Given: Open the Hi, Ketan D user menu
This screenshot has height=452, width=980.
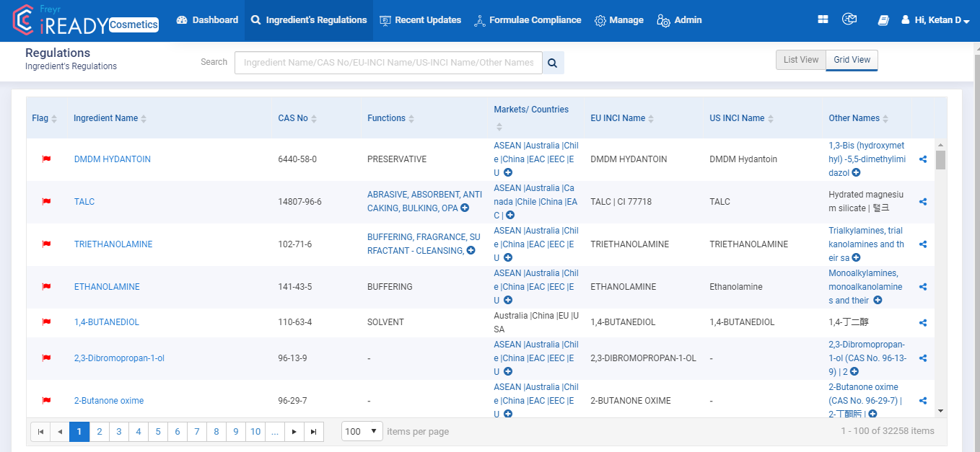Looking at the screenshot, I should [935, 20].
